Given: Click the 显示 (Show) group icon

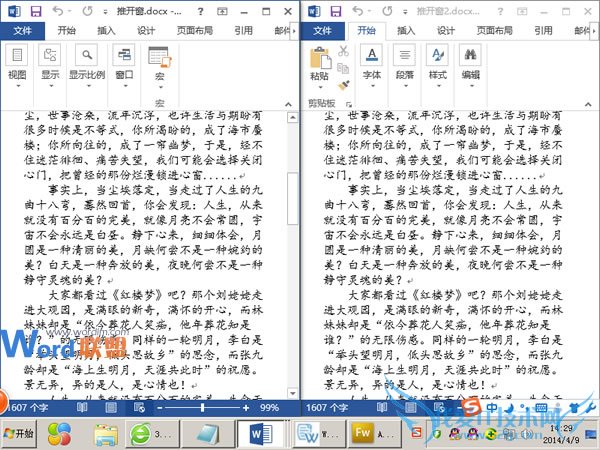Looking at the screenshot, I should click(x=50, y=55).
